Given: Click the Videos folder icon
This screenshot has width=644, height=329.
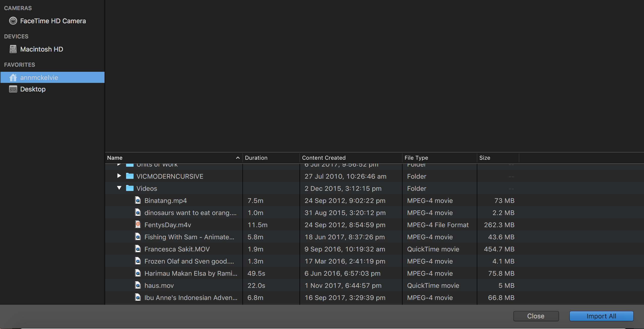Looking at the screenshot, I should click(130, 189).
